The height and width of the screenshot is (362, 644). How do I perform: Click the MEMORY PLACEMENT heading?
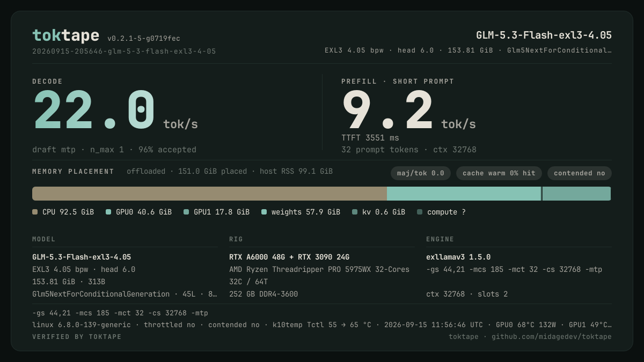[x=73, y=172]
